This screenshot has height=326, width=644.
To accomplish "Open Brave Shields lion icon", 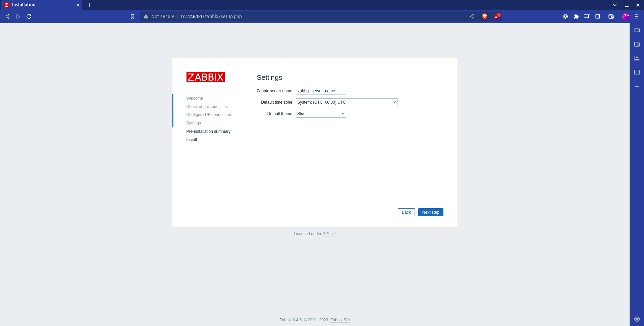I will point(485,16).
